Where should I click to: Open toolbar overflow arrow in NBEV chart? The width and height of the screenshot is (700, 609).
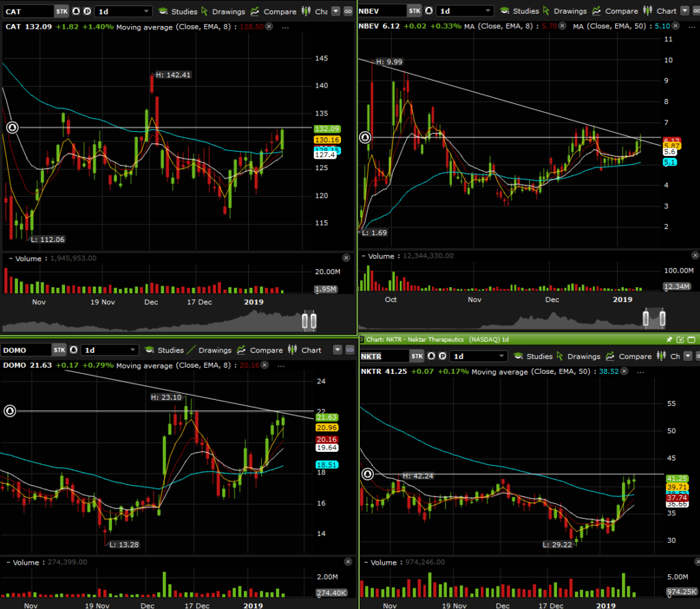click(685, 11)
